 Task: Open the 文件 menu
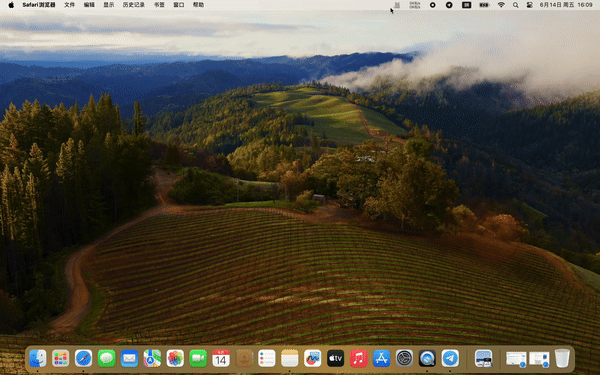coord(69,5)
